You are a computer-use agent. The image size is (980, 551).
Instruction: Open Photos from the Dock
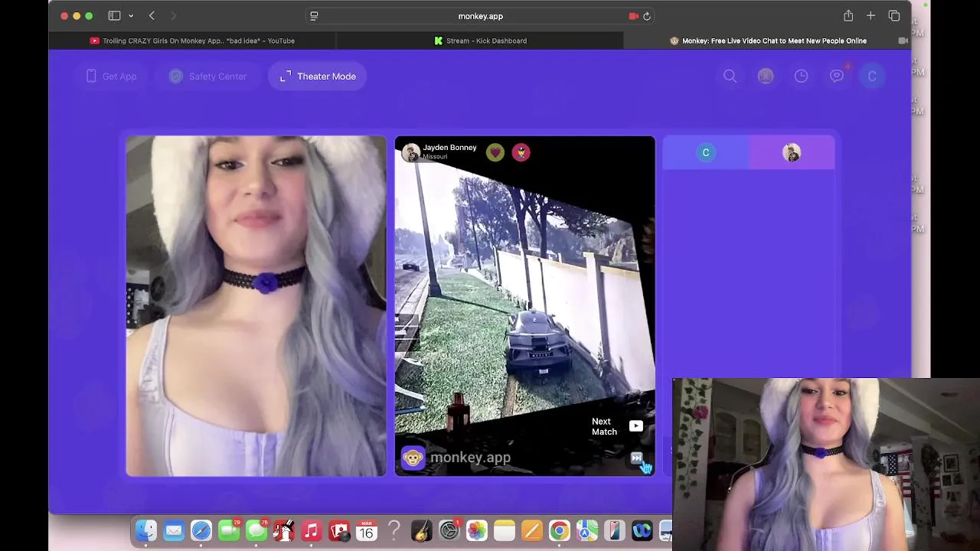tap(476, 530)
